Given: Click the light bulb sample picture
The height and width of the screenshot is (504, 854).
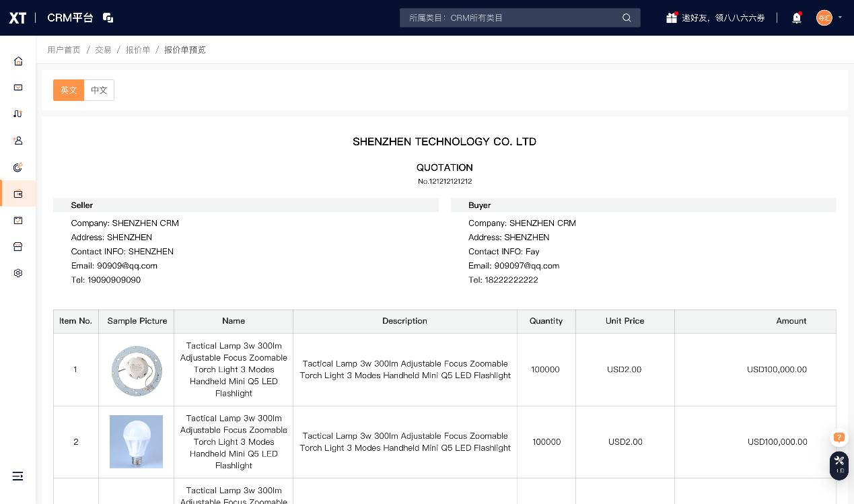Looking at the screenshot, I should pos(137,441).
